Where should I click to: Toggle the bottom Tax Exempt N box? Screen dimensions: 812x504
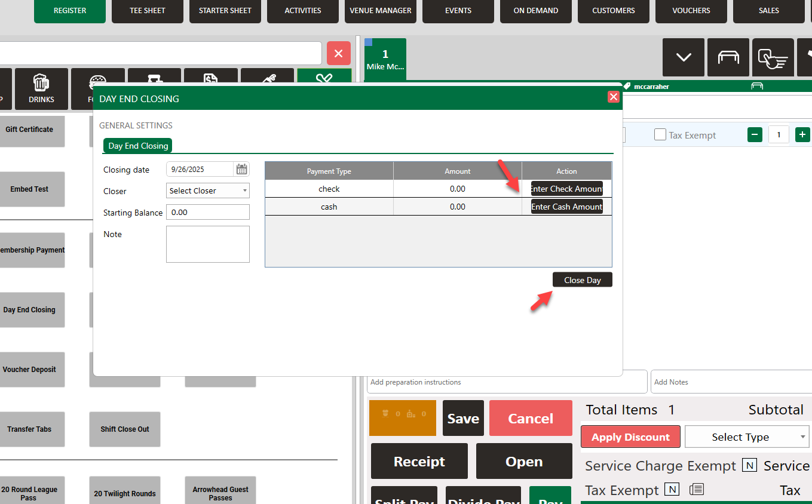672,490
